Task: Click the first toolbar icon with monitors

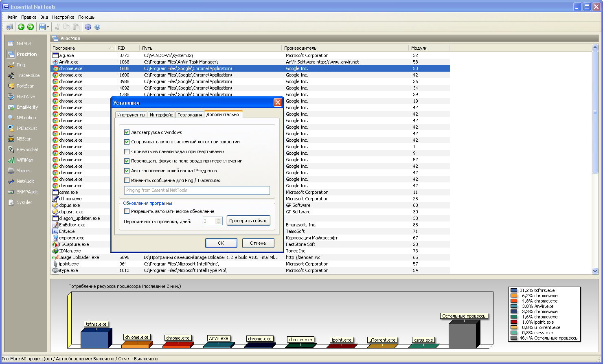Action: pyautogui.click(x=9, y=27)
